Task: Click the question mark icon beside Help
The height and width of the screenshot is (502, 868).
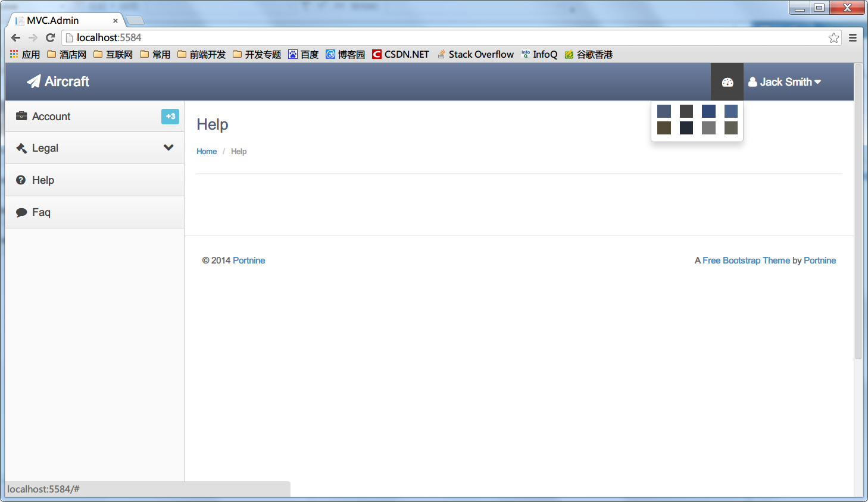Action: coord(21,180)
